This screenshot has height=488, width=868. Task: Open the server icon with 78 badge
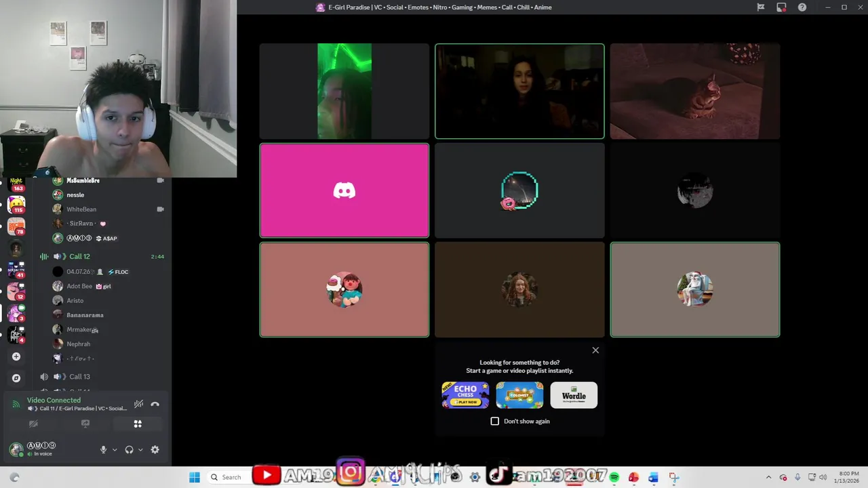16,226
